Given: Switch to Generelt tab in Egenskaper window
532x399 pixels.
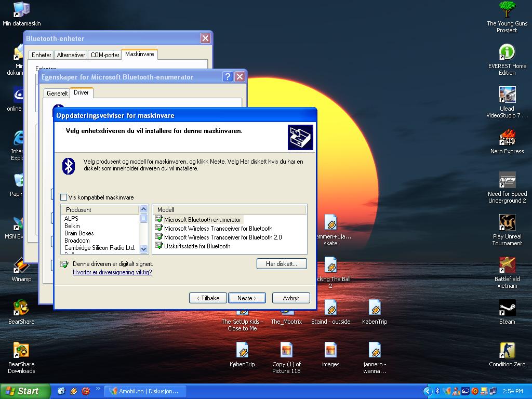Looking at the screenshot, I should 57,94.
